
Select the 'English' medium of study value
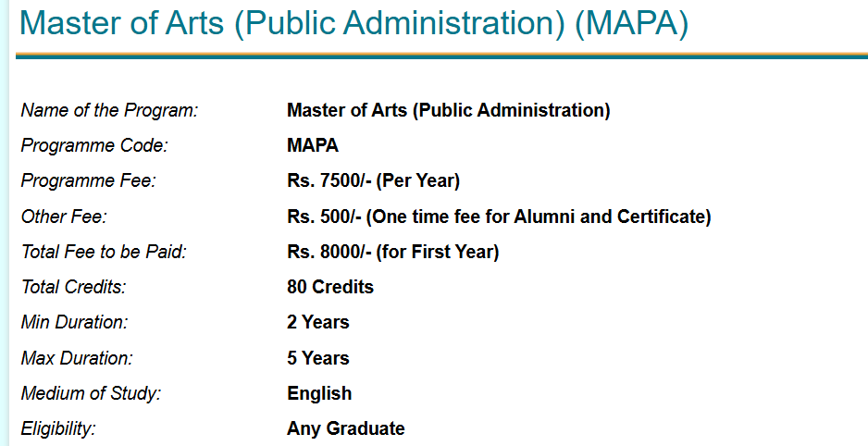pos(319,394)
